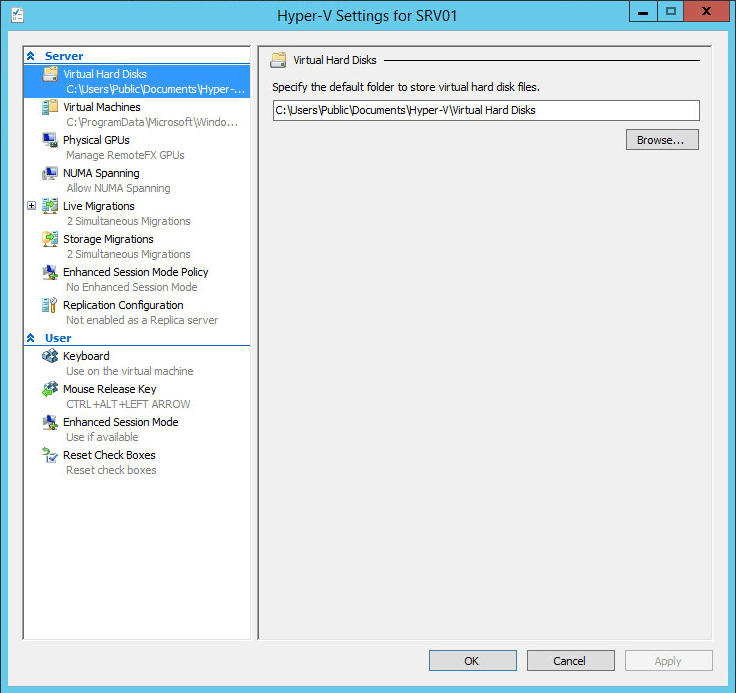Click the Storage Migrations icon

click(50, 239)
